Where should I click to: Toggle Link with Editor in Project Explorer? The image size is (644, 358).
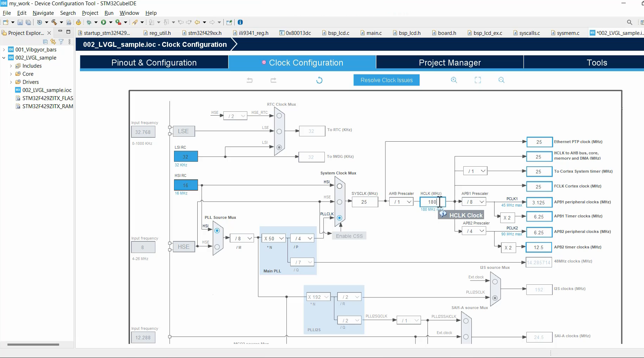tap(53, 42)
